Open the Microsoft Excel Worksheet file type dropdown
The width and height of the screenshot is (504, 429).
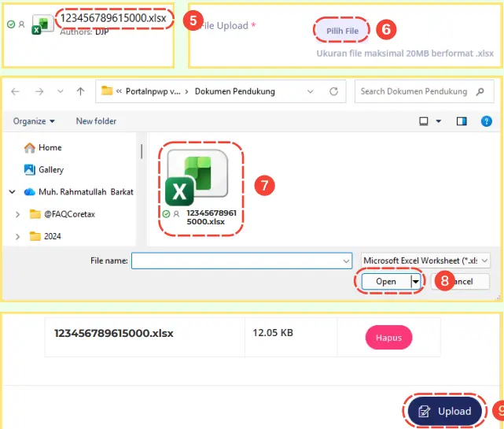coord(425,261)
